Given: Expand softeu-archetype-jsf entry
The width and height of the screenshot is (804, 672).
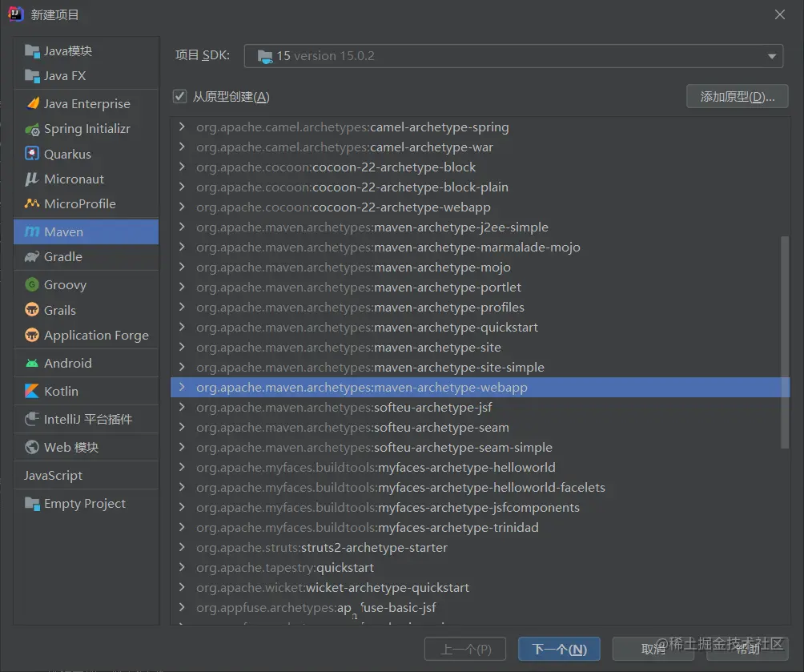Looking at the screenshot, I should tap(182, 408).
